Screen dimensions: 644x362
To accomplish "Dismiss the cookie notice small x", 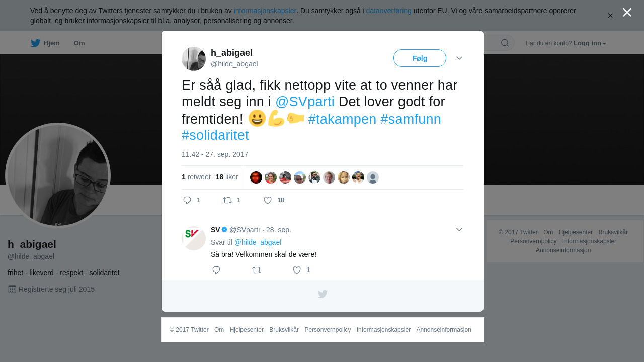I will coord(610,16).
